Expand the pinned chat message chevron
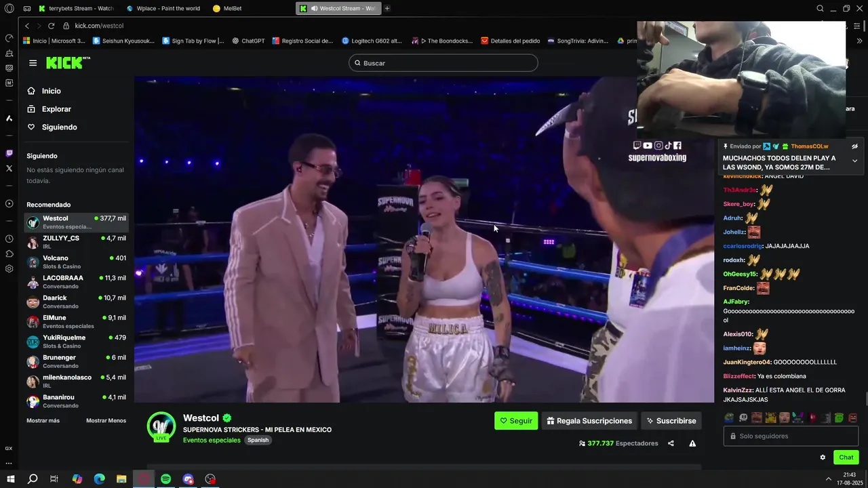Image resolution: width=868 pixels, height=488 pixels. pyautogui.click(x=854, y=161)
